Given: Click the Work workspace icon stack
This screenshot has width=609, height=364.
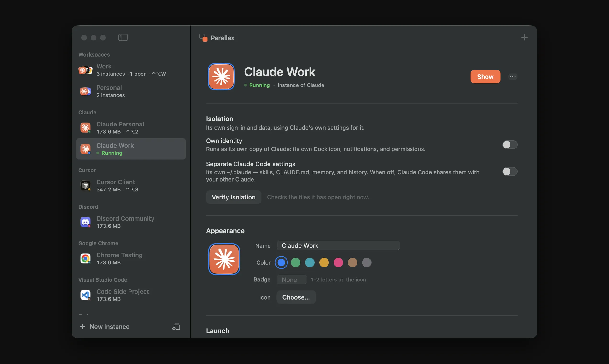Looking at the screenshot, I should (x=85, y=70).
